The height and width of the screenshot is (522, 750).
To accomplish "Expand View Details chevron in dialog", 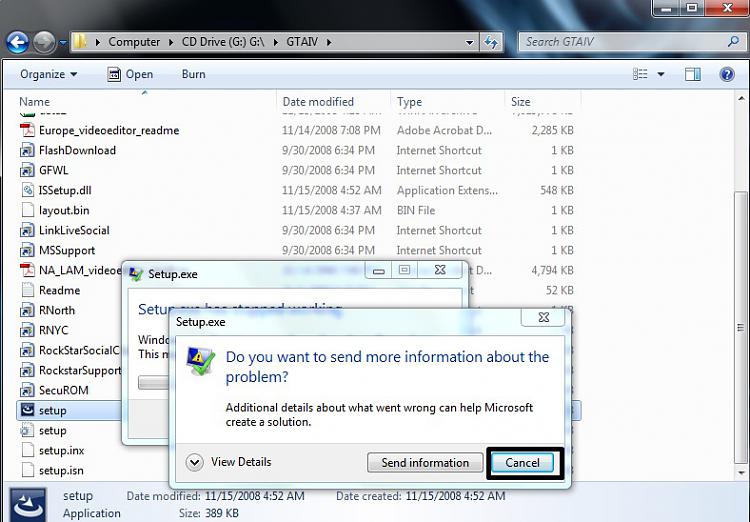I will pyautogui.click(x=195, y=462).
